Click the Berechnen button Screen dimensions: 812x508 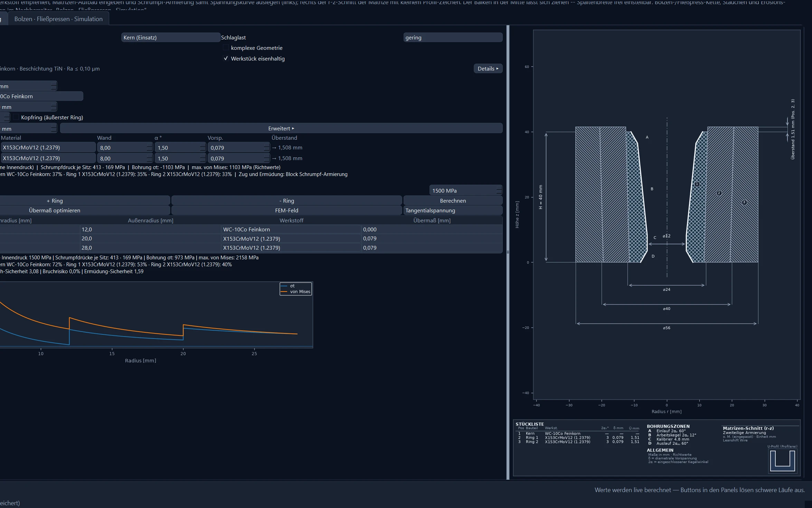[x=453, y=201]
